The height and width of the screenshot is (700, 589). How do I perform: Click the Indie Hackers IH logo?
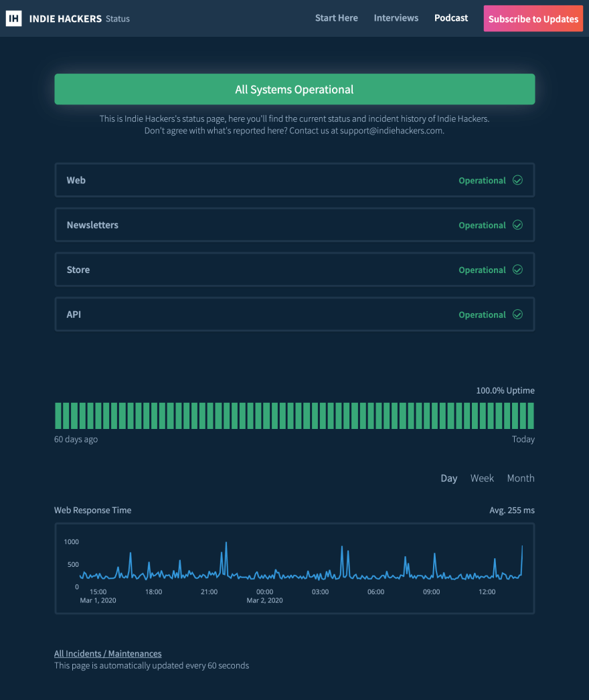15,18
